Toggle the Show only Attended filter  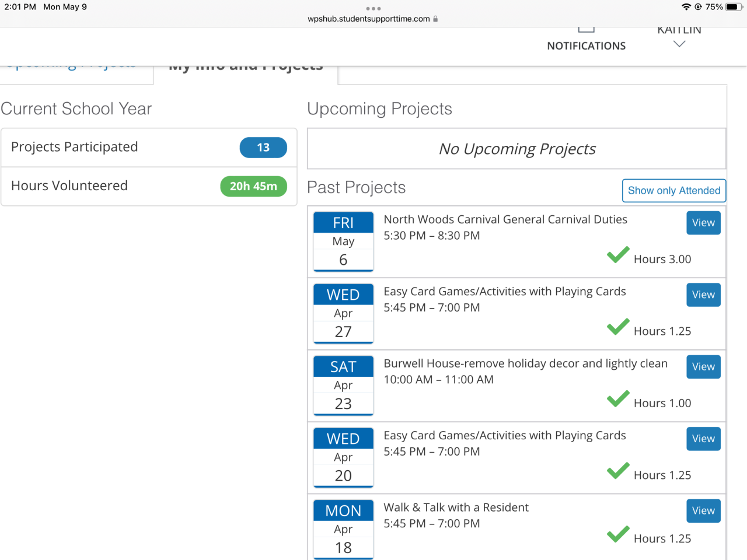click(x=674, y=191)
